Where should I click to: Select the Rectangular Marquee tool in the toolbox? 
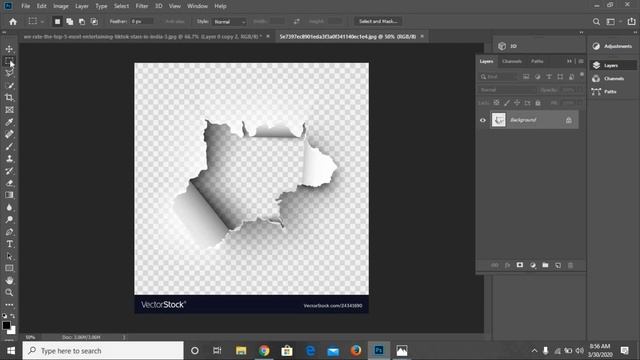[x=9, y=61]
